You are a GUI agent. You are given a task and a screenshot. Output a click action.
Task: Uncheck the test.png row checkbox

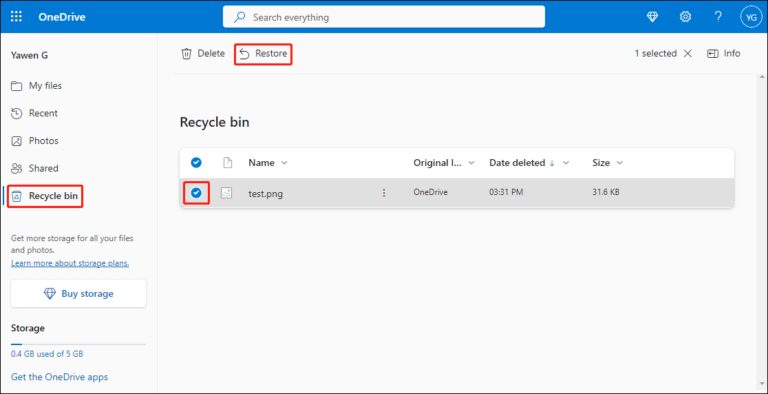pos(196,193)
